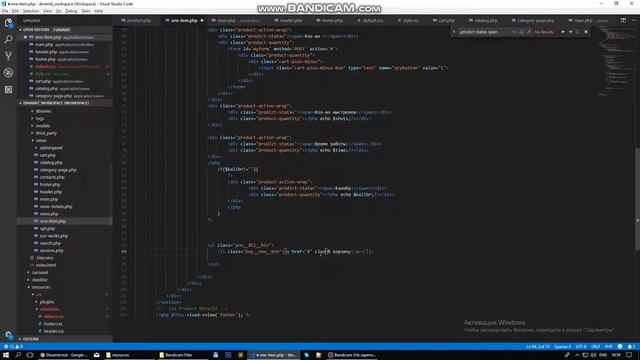
Task: Change indentation via Spaces: 4
Action: 562,347
